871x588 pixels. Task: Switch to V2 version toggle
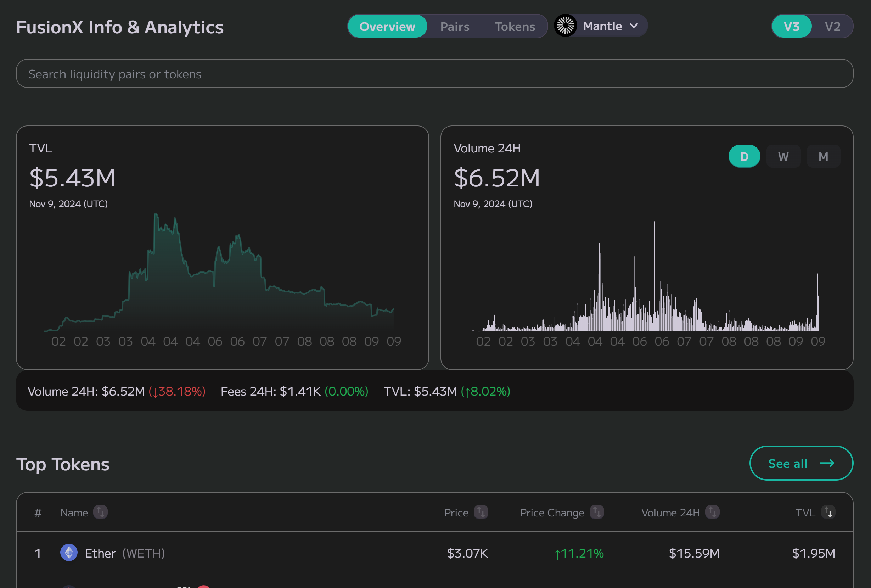832,26
